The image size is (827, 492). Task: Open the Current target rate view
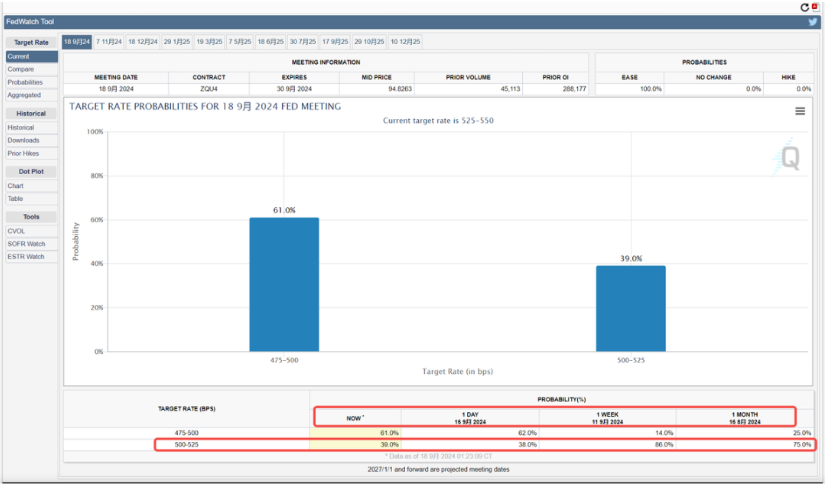32,56
